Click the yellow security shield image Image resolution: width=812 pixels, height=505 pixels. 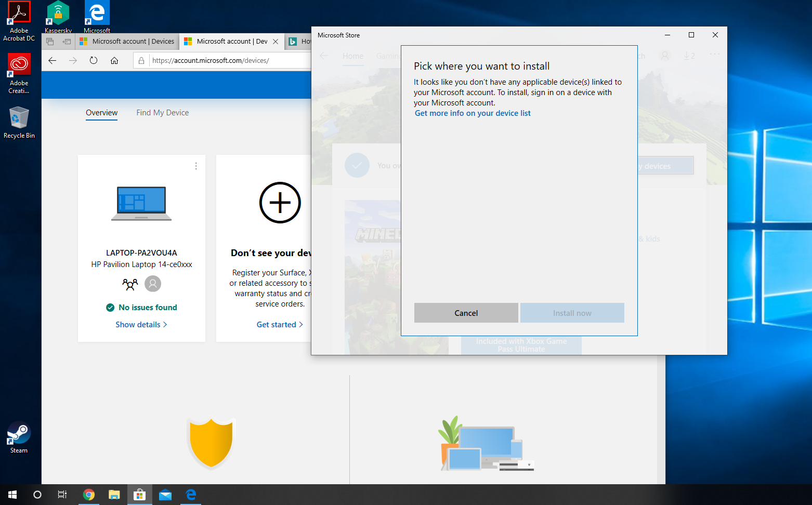click(x=211, y=443)
